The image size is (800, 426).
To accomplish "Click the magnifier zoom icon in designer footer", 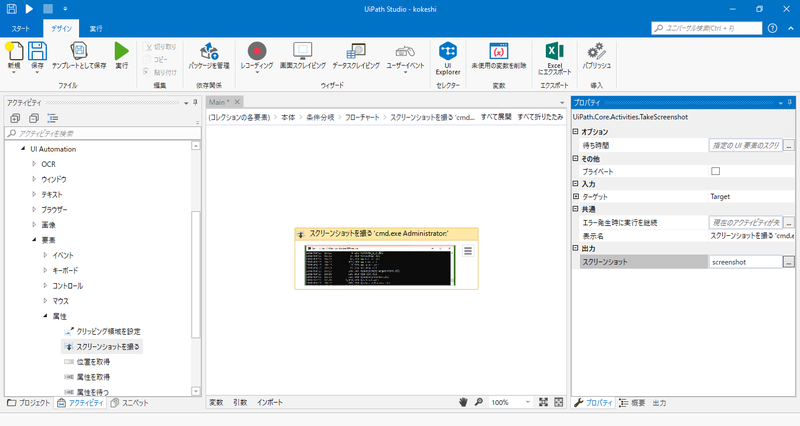I will 479,402.
